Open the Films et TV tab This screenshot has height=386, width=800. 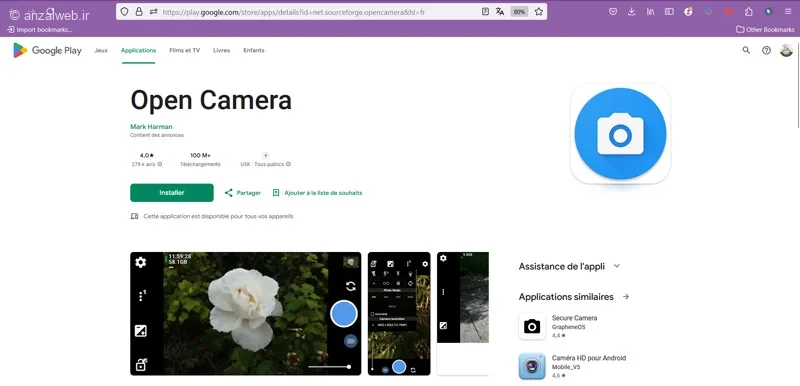(185, 50)
